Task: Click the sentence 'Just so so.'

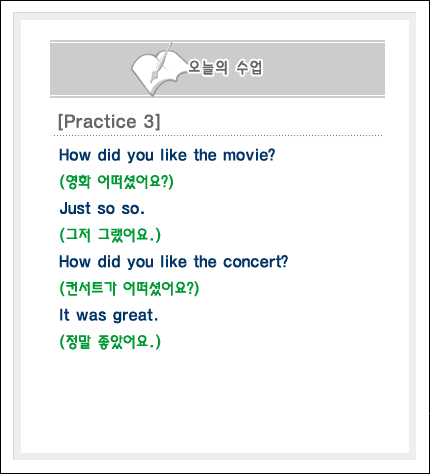Action: 102,209
